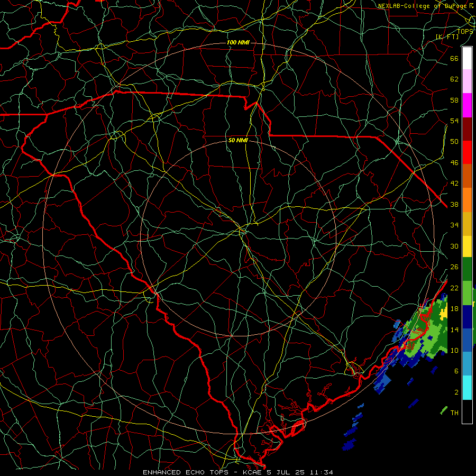Click the legend value "58"
The height and width of the screenshot is (476, 476).
pos(454,100)
